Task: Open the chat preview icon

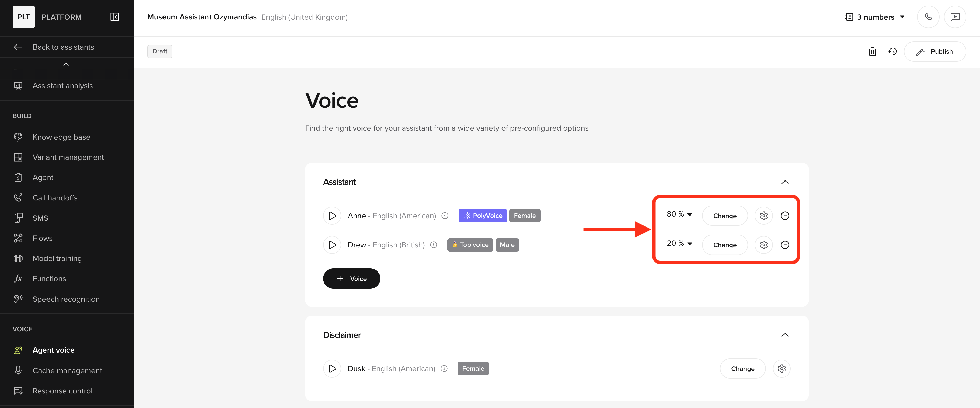Action: (954, 17)
